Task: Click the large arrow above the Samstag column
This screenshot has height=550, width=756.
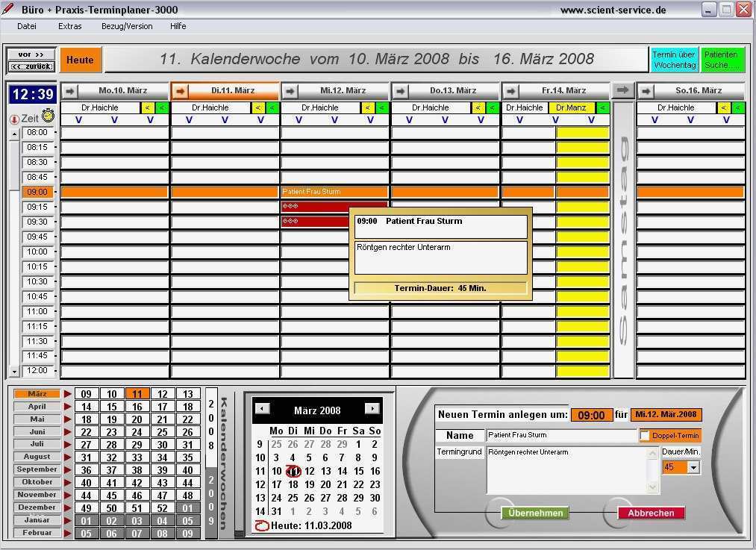Action: [623, 90]
